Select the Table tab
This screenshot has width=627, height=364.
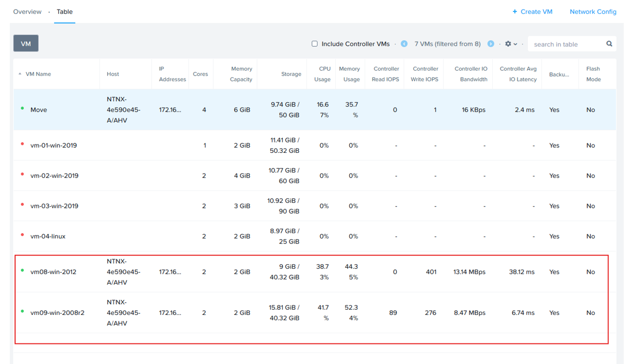(65, 12)
